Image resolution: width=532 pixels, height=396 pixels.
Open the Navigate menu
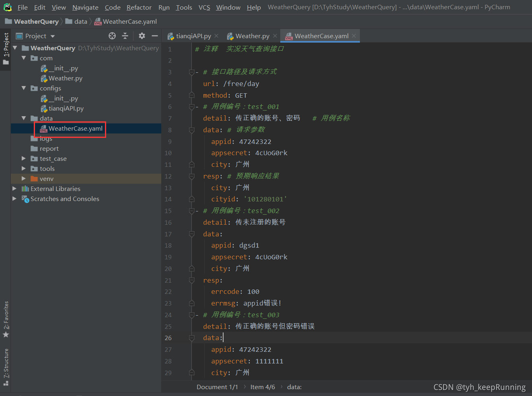85,7
